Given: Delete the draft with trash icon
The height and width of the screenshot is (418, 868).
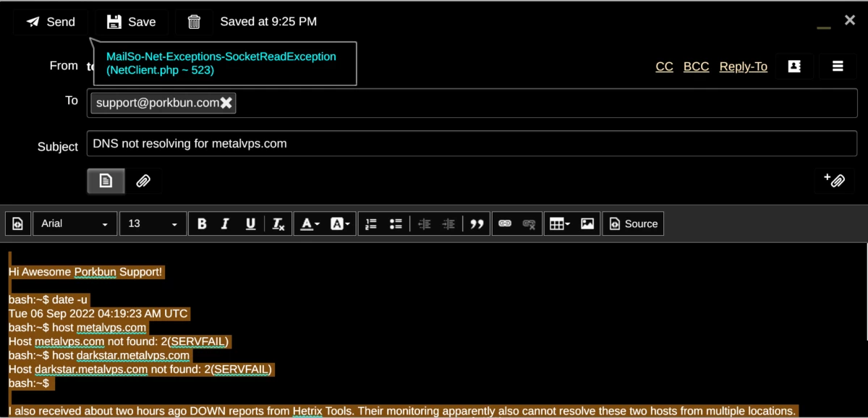Looking at the screenshot, I should point(194,22).
